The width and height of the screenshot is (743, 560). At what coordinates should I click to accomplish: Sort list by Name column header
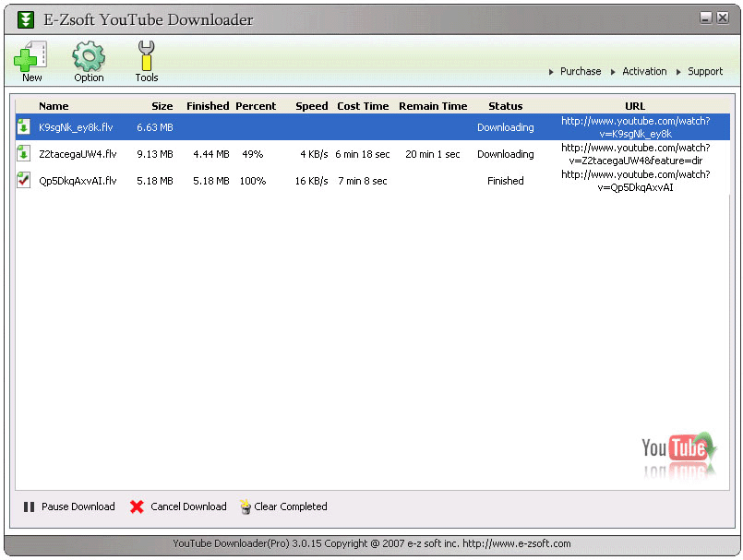click(54, 106)
